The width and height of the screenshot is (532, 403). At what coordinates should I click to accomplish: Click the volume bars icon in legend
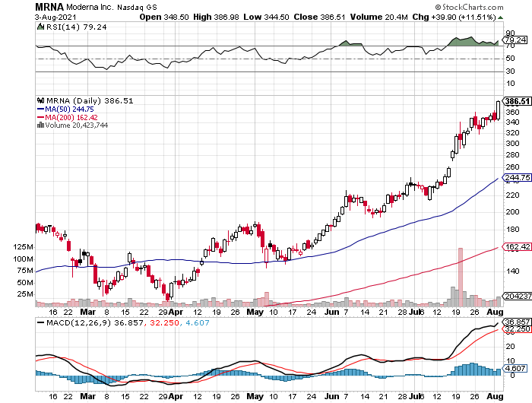point(40,125)
